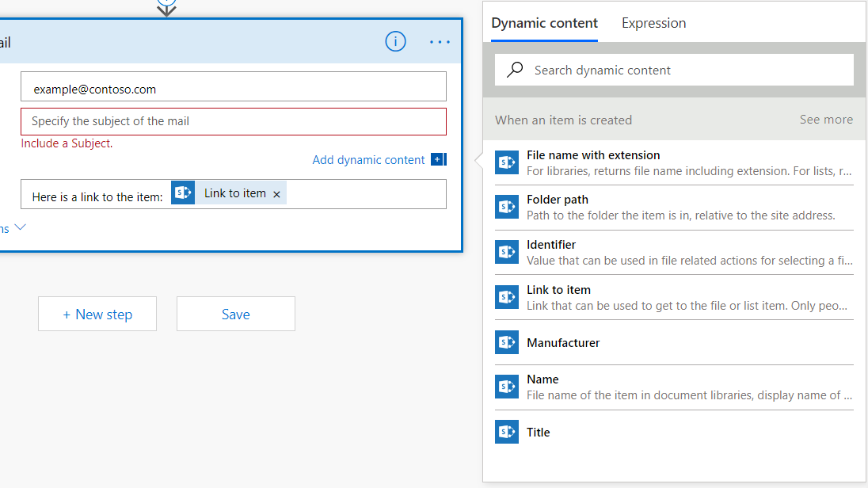Open the ellipsis menu on email action

(x=440, y=42)
